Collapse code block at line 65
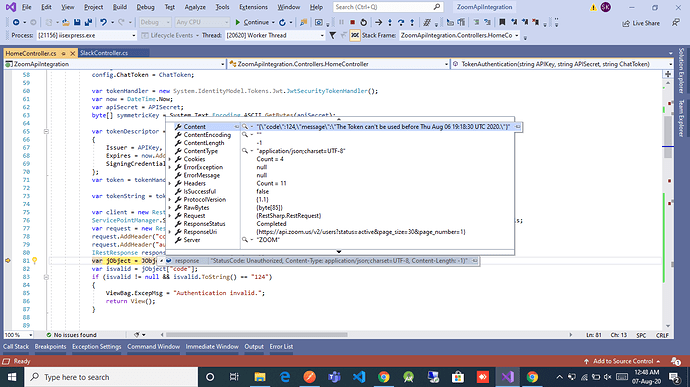The width and height of the screenshot is (690, 387). tap(46, 131)
